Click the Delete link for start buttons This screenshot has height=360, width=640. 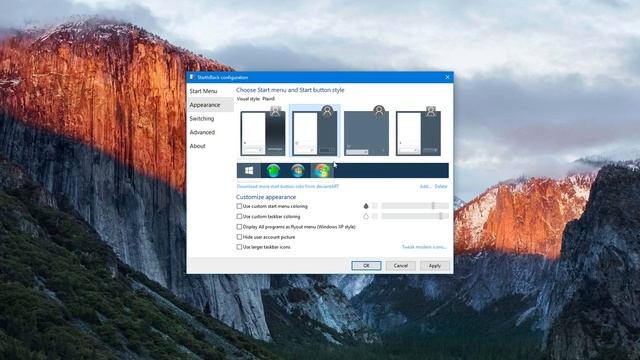point(441,187)
